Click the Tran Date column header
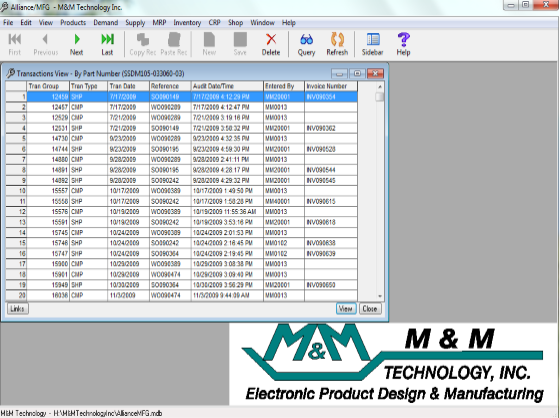Screen dimensions: 560x418 pos(128,86)
